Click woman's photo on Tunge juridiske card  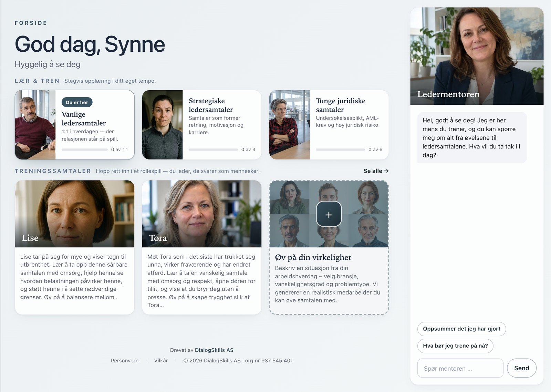point(289,125)
